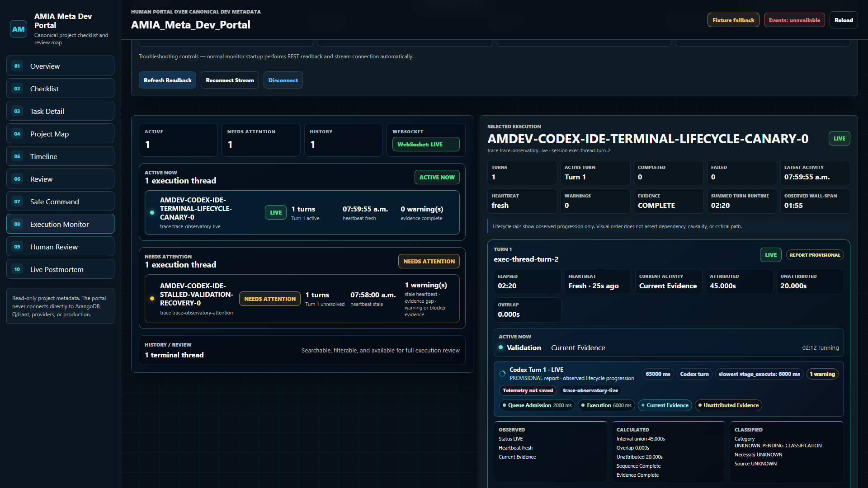868x488 pixels.
Task: Go to Task Detail
Action: (60, 111)
